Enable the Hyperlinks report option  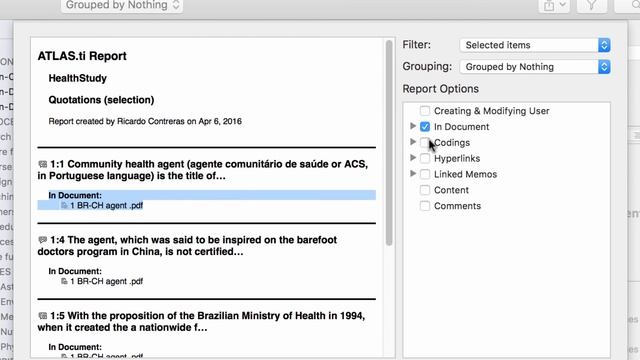coord(425,158)
